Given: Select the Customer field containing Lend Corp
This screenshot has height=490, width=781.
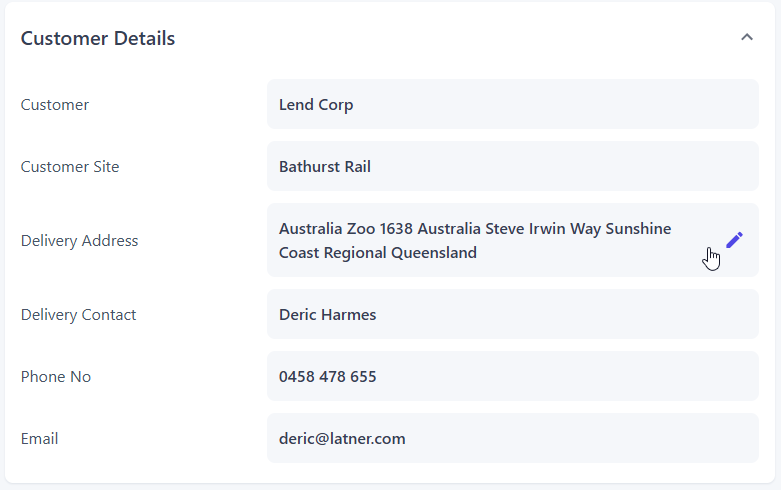Looking at the screenshot, I should point(512,104).
